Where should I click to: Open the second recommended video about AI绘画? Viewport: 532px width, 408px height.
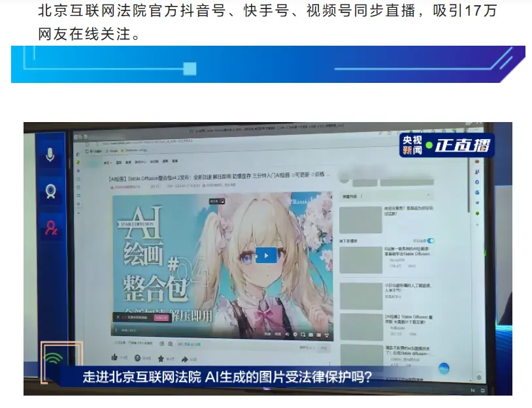tap(360, 259)
